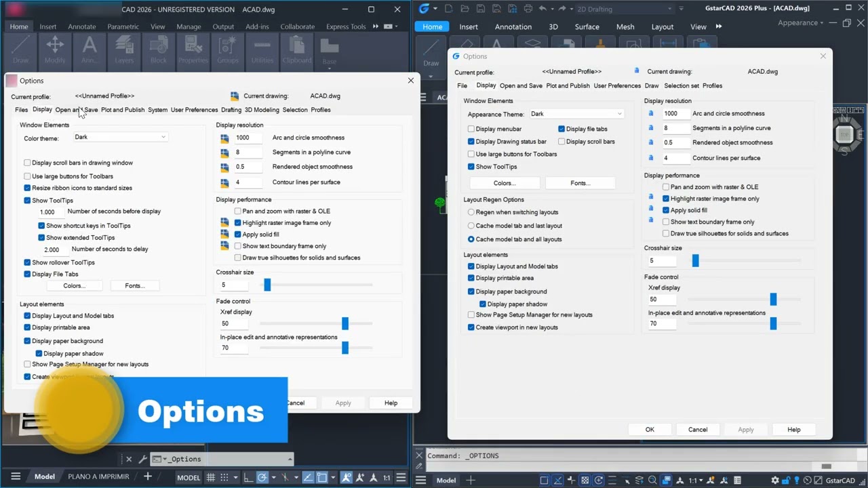Toggle the checkered transparency icon in GstarCAD status bar
This screenshot has height=488, width=868.
coord(585,481)
